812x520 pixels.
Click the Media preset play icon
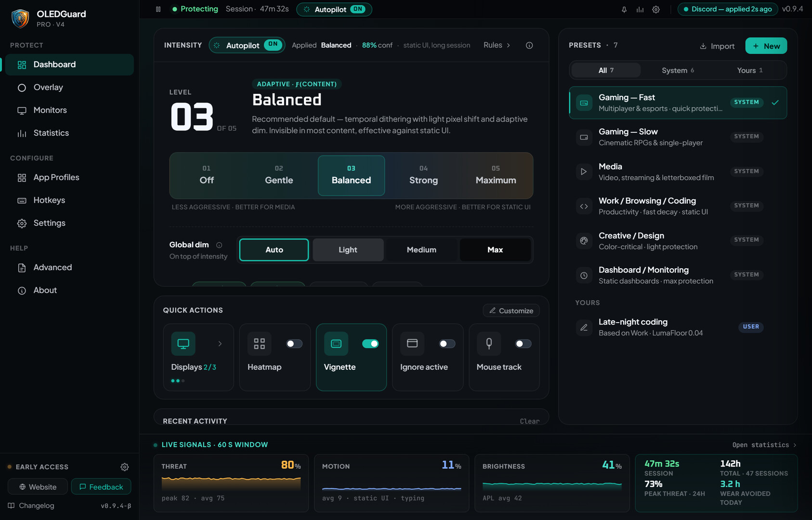(x=584, y=171)
